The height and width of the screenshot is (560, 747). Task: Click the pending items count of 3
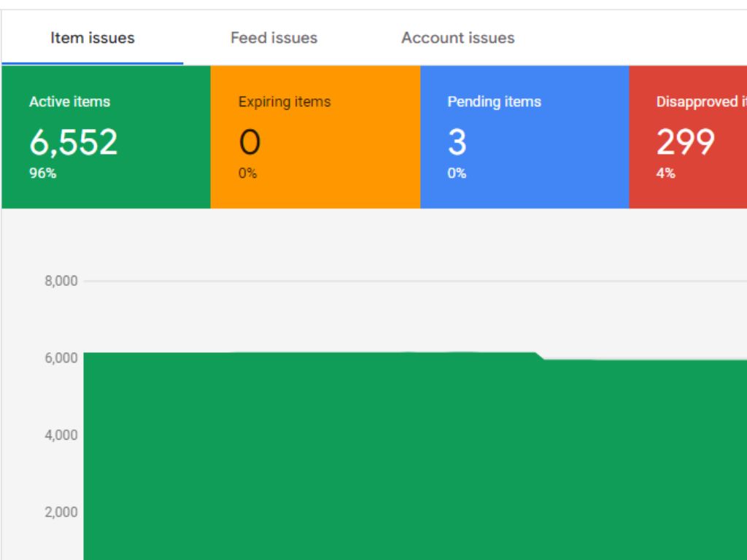[457, 142]
